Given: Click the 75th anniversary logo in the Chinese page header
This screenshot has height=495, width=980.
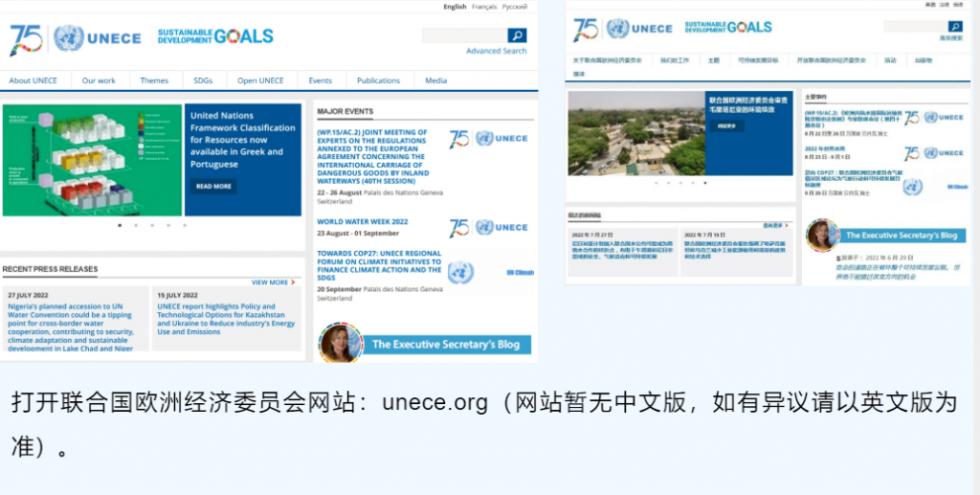Looking at the screenshot, I should pyautogui.click(x=586, y=30).
